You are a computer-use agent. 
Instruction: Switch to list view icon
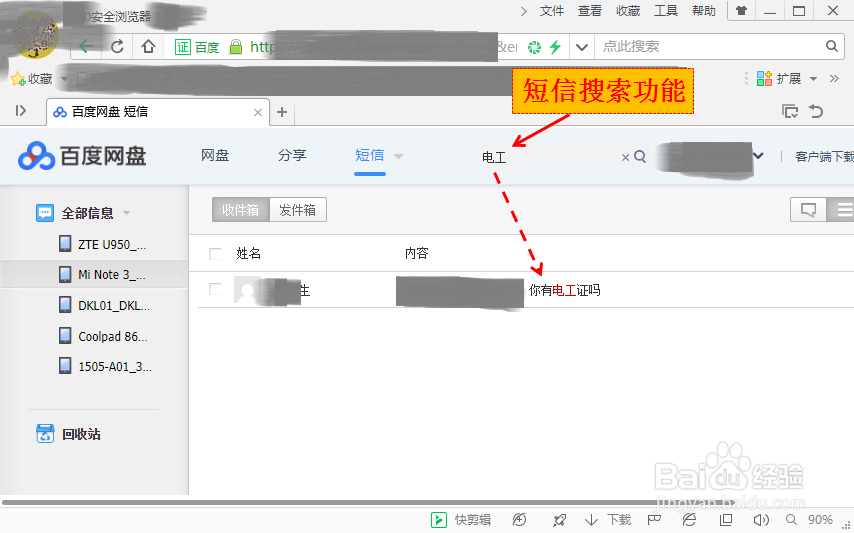tap(841, 210)
